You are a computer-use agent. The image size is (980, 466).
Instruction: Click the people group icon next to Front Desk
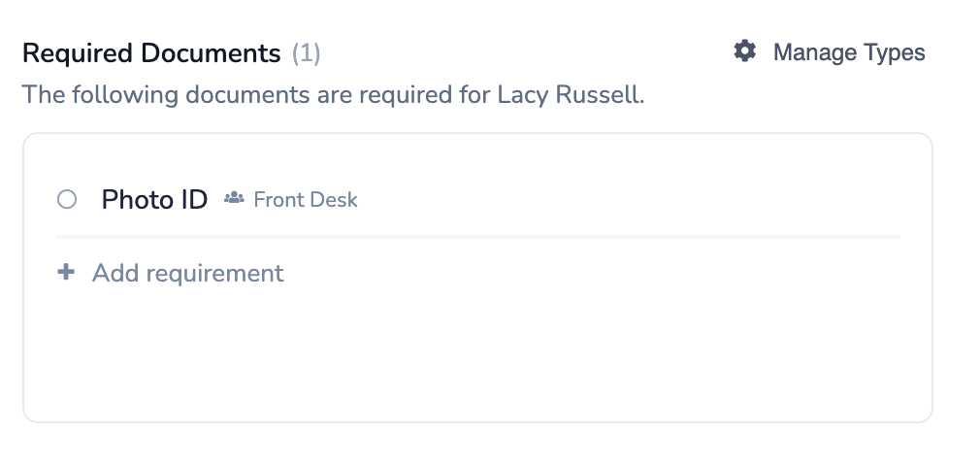233,199
